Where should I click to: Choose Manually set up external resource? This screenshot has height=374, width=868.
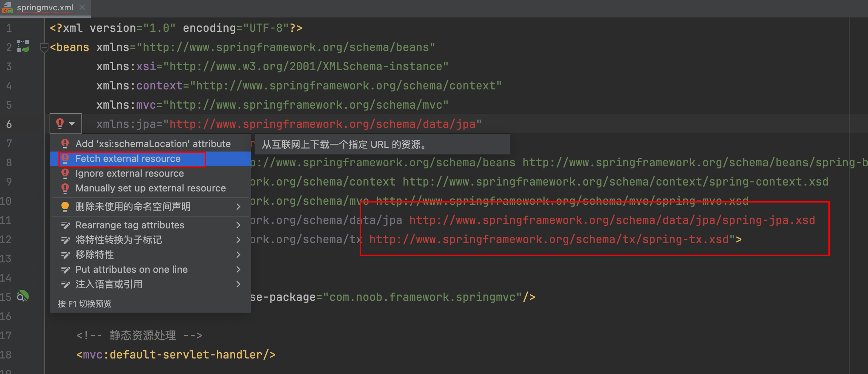click(151, 188)
